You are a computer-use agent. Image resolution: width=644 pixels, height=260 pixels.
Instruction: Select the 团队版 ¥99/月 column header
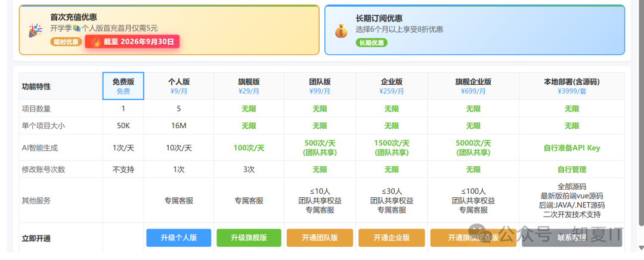pos(320,86)
